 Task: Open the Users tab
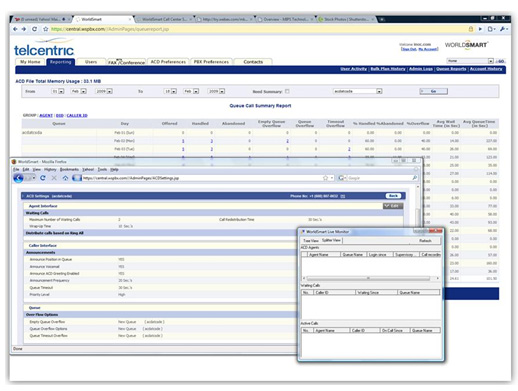point(91,62)
